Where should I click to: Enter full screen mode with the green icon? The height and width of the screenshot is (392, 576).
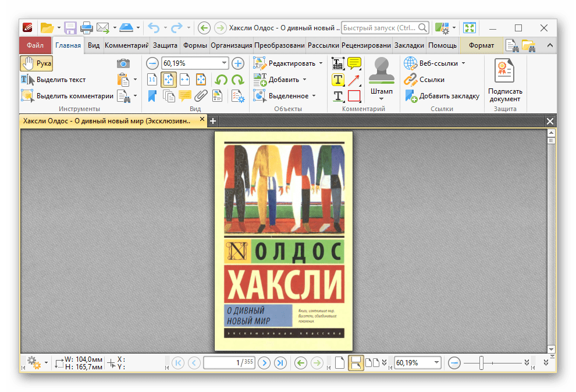click(469, 28)
